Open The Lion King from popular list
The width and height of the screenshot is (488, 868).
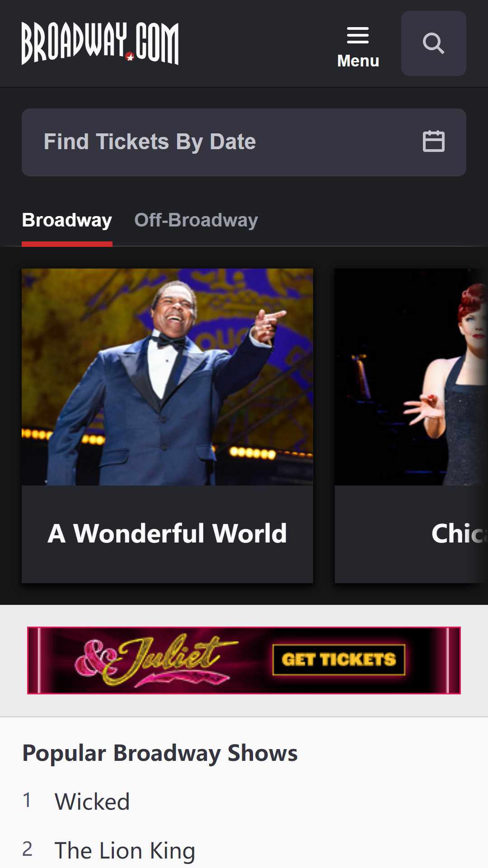click(125, 851)
